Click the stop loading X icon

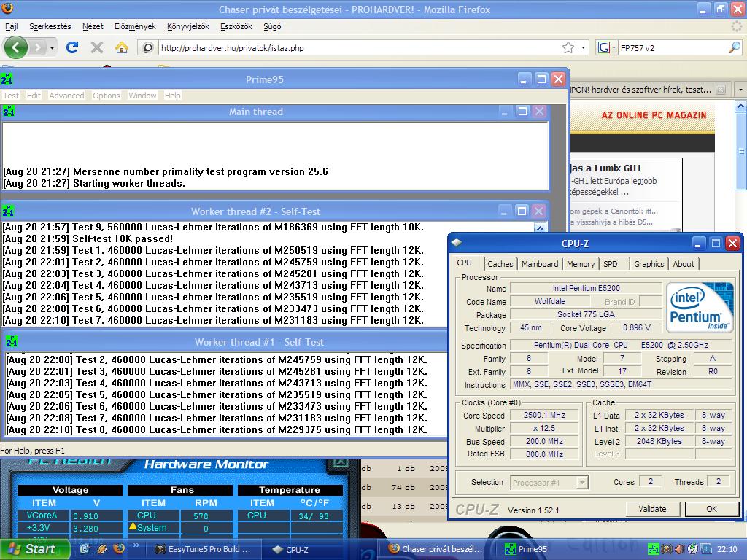coord(97,47)
